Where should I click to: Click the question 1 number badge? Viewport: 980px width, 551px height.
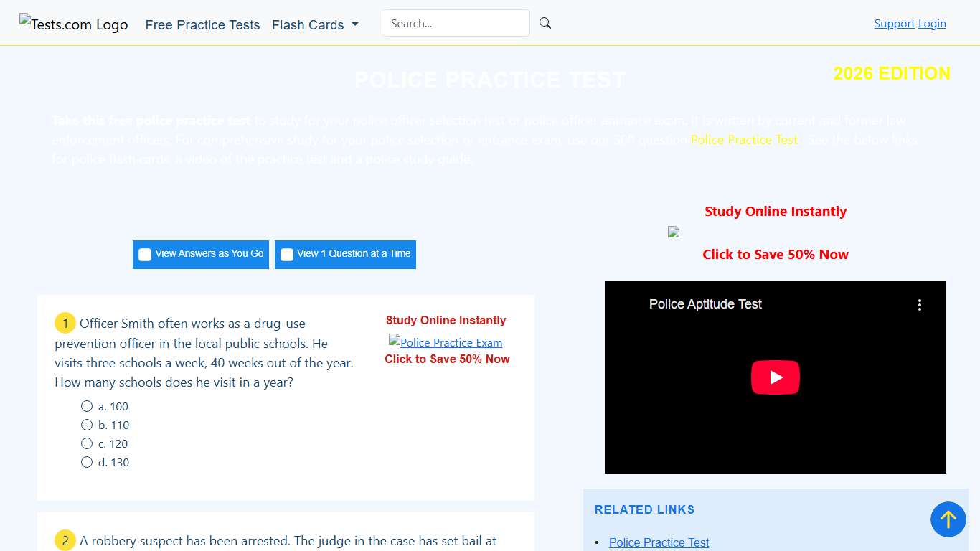click(65, 324)
